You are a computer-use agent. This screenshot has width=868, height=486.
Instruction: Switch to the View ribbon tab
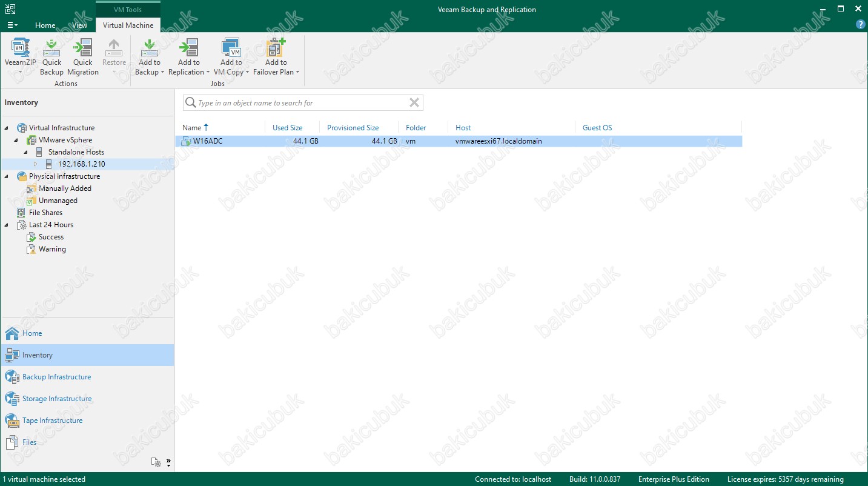click(79, 25)
